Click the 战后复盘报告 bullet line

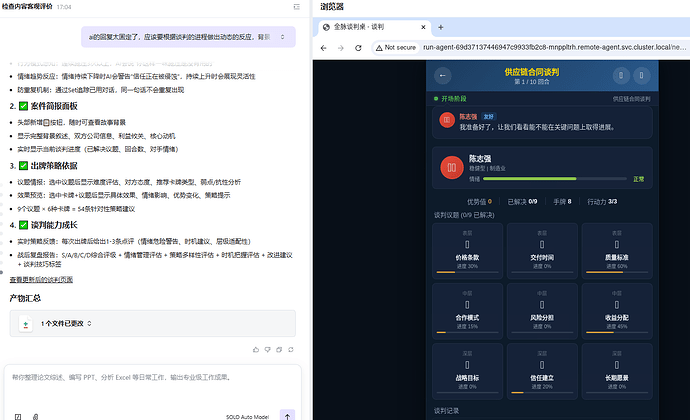155,260
